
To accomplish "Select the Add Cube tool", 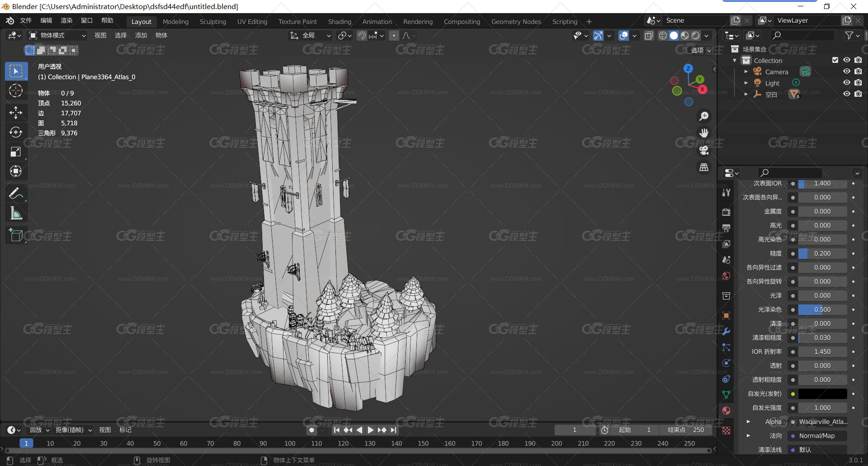I will pyautogui.click(x=16, y=235).
